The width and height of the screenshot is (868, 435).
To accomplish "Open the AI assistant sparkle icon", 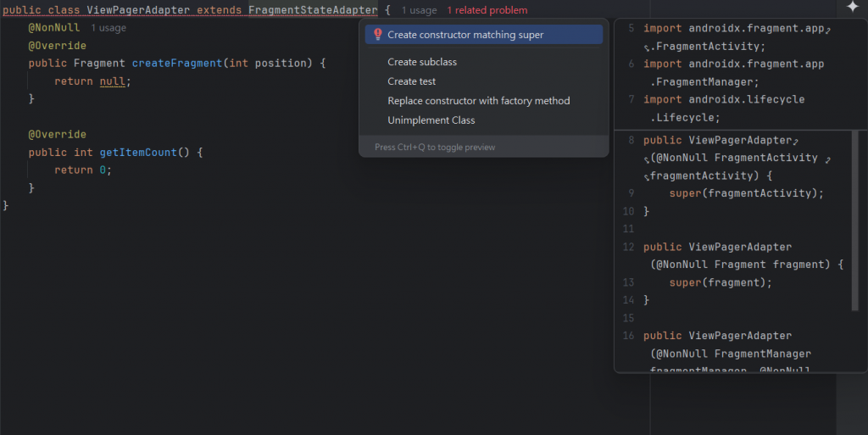I will pos(852,7).
